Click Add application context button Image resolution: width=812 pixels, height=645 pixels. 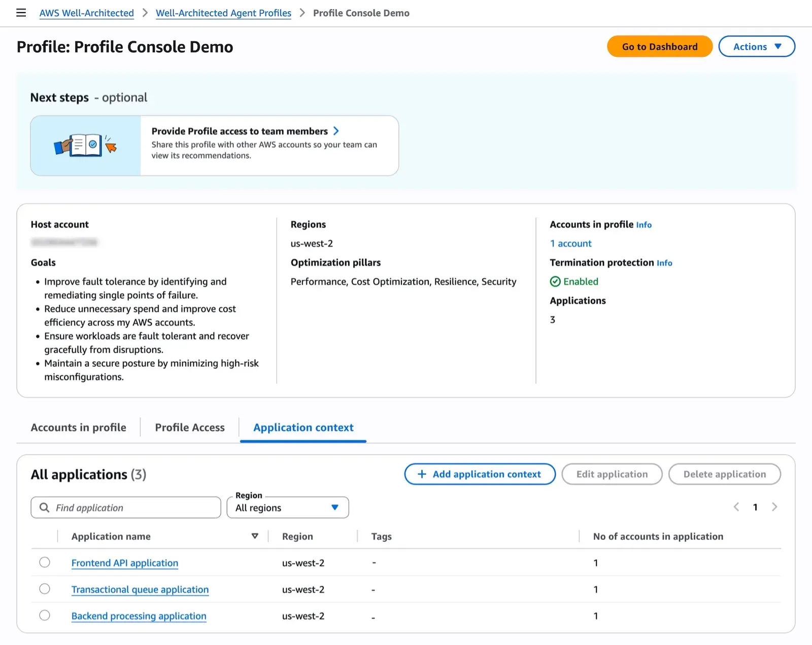pos(480,474)
